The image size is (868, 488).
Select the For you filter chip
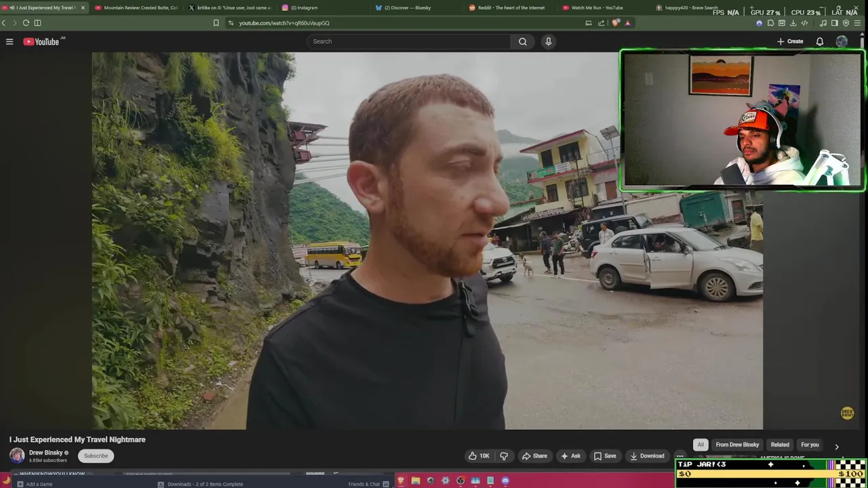coord(810,445)
